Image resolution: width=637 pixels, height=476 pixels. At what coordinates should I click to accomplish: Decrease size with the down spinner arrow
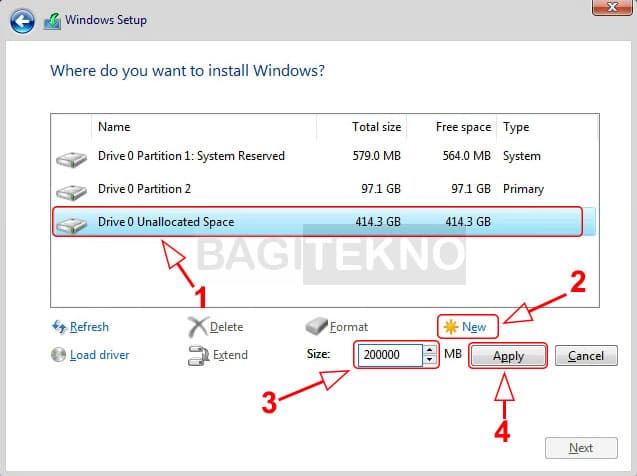[x=430, y=360]
